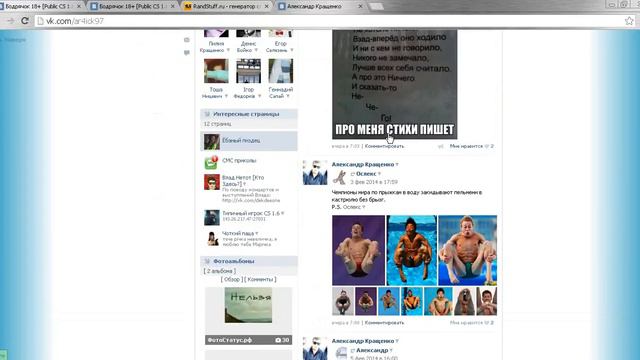This screenshot has height=360, width=640.
Task: Open the highlighted first interesting page row
Action: pos(249,141)
